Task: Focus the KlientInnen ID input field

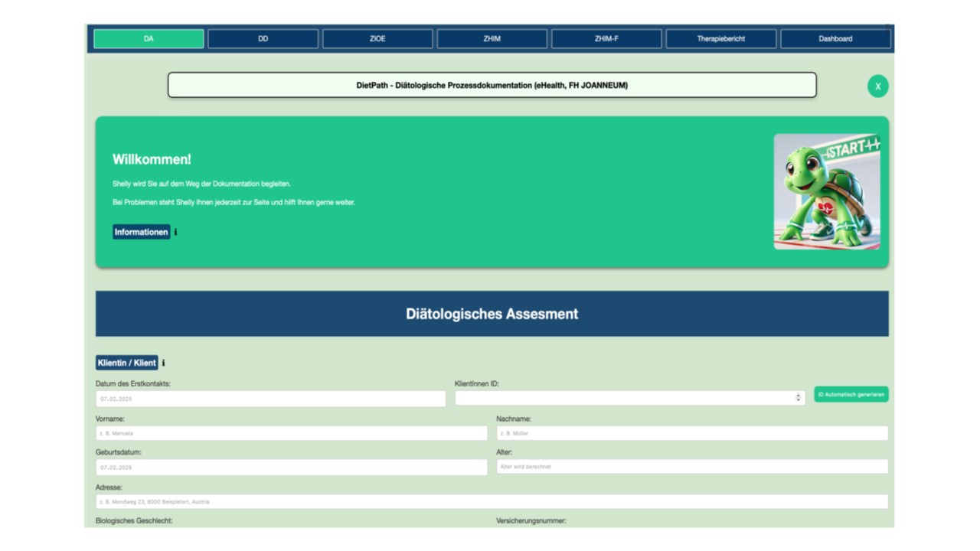Action: (624, 398)
